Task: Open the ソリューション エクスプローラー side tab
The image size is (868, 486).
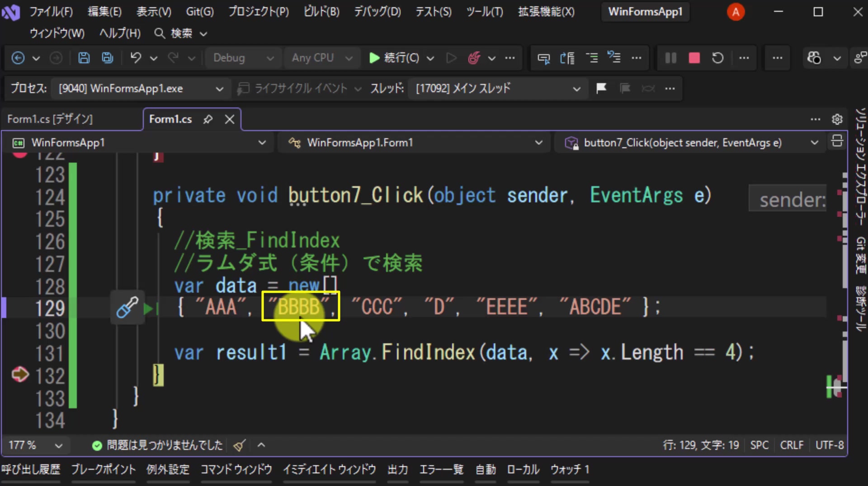Action: tap(860, 167)
